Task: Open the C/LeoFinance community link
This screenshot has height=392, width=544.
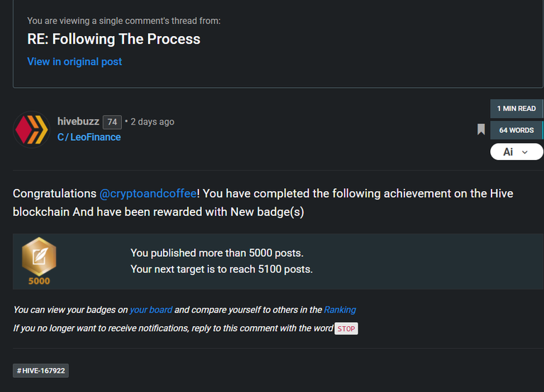Action: click(89, 137)
